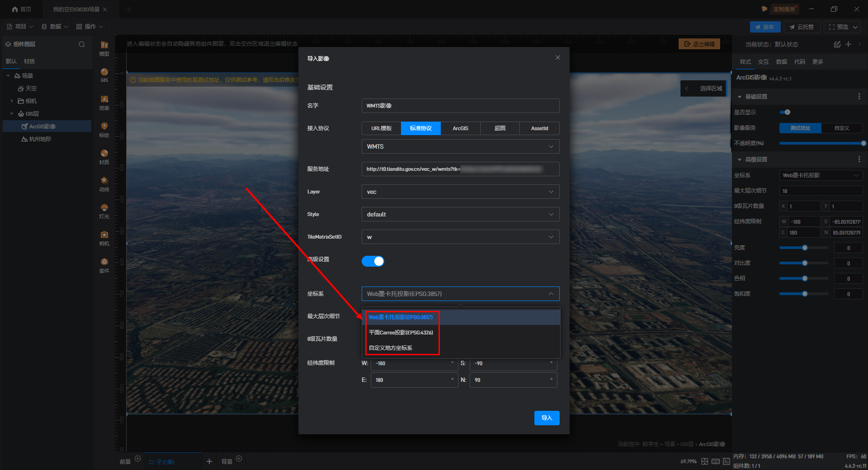Click the 名字 input field with WMTS影像
The height and width of the screenshot is (470, 868).
pyautogui.click(x=460, y=106)
